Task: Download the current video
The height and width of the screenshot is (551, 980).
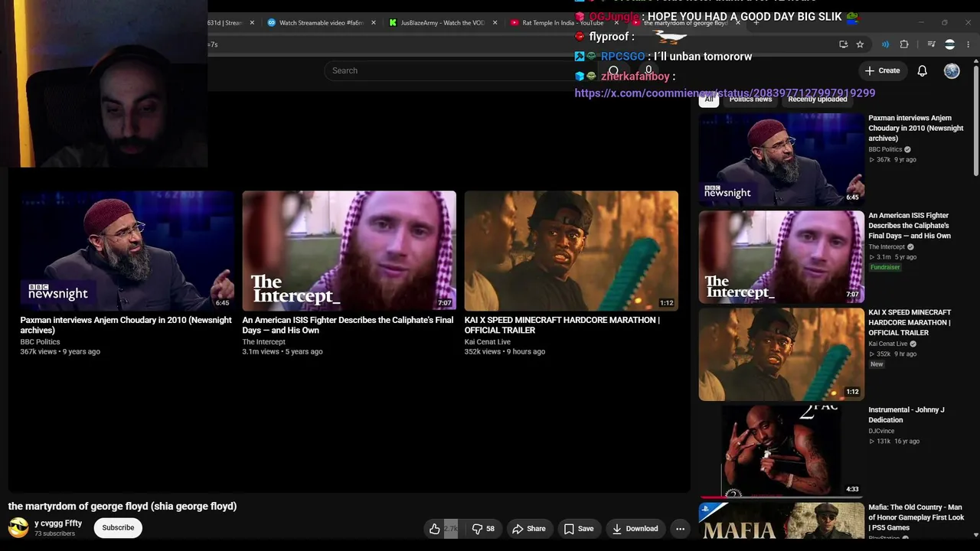Action: (x=635, y=529)
